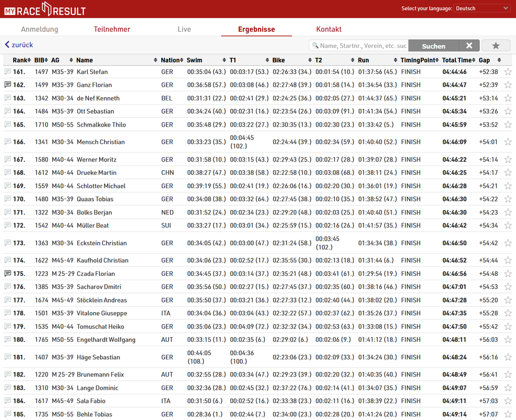Sort by the AG column
This screenshot has width=516, height=420.
(62, 60)
